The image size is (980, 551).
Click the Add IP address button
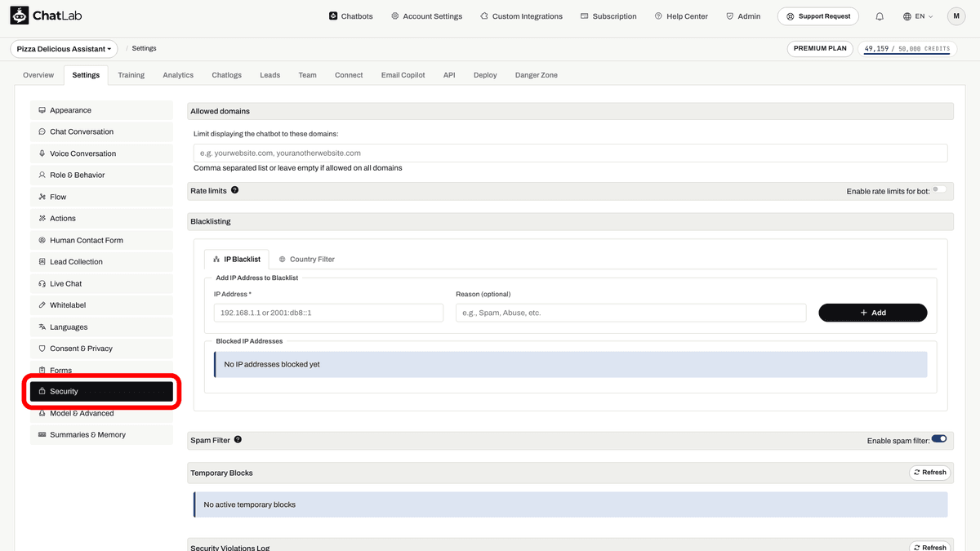click(872, 313)
